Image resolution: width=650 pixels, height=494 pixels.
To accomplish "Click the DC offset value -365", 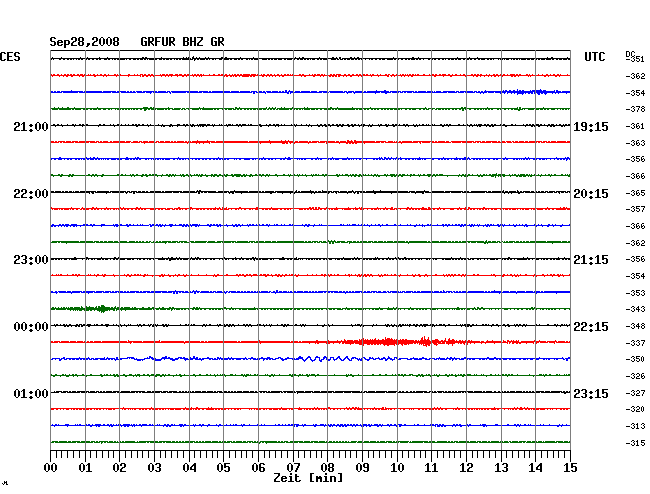I will click(635, 193).
